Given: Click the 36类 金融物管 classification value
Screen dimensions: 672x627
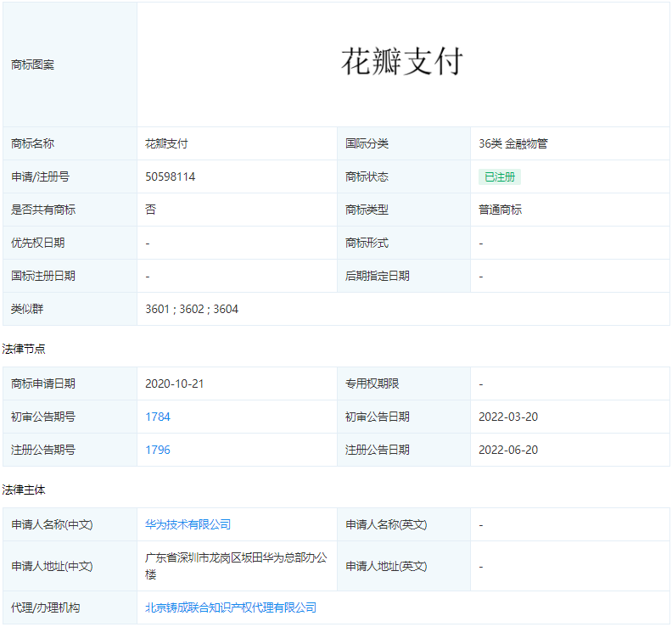Looking at the screenshot, I should click(513, 143).
